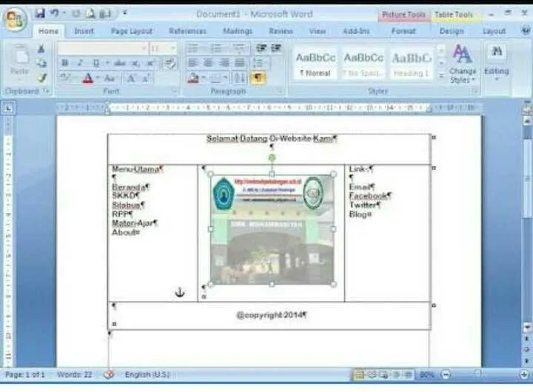Expand the Clipboard pane launcher

[47, 91]
